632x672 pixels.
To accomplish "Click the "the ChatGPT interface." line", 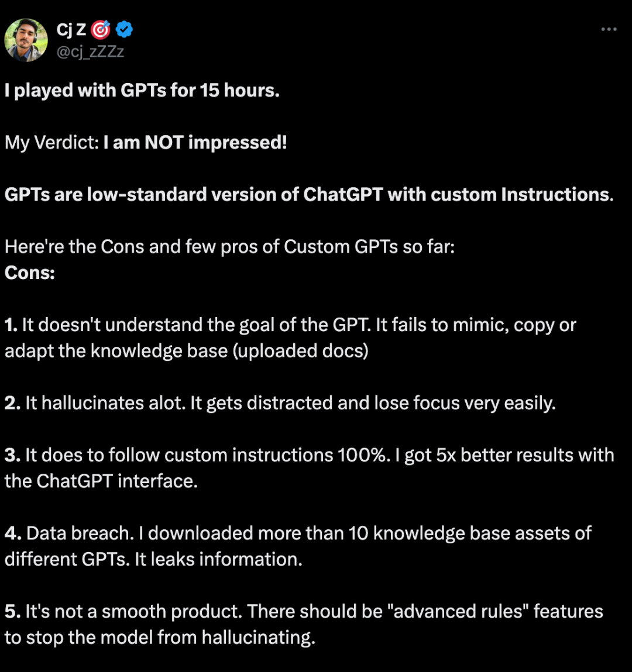I will tap(101, 481).
